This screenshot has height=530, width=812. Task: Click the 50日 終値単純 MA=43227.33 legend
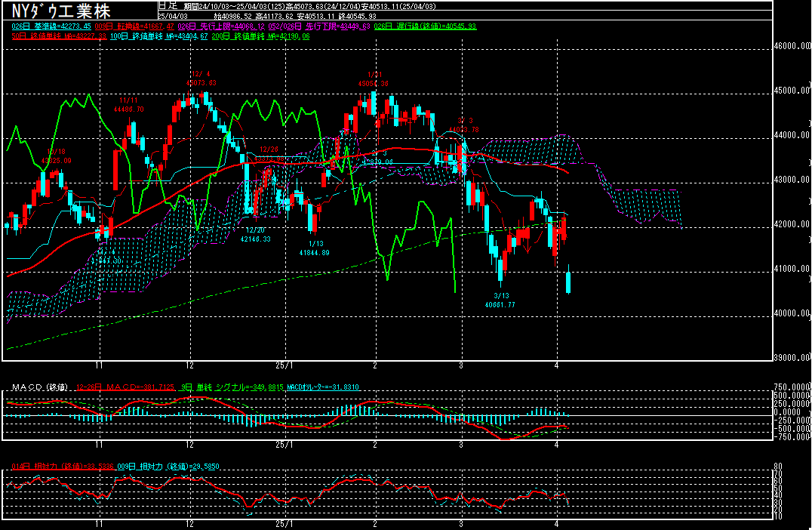(59, 36)
